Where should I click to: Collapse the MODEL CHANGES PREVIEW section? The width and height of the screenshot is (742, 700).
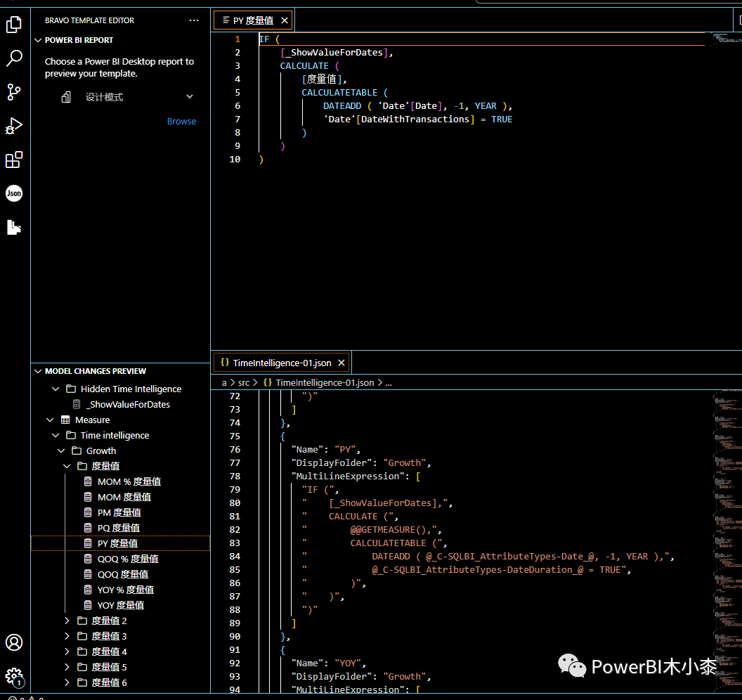pyautogui.click(x=39, y=371)
